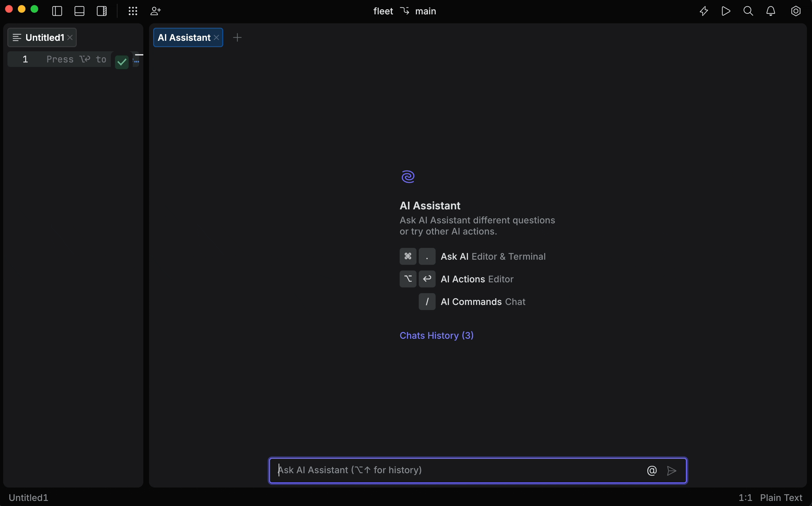Open run configurations lightning icon

point(703,11)
